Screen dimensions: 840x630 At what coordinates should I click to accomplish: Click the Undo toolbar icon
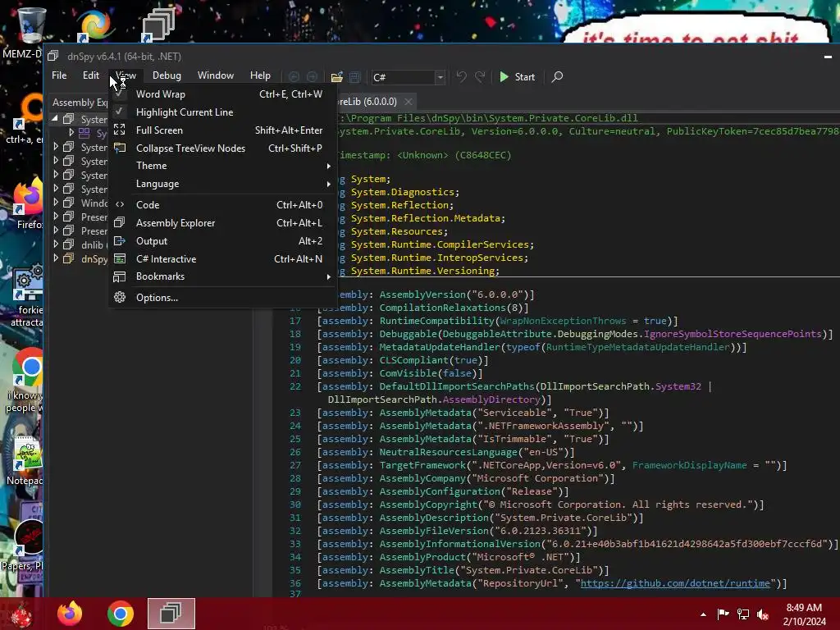[x=461, y=76]
